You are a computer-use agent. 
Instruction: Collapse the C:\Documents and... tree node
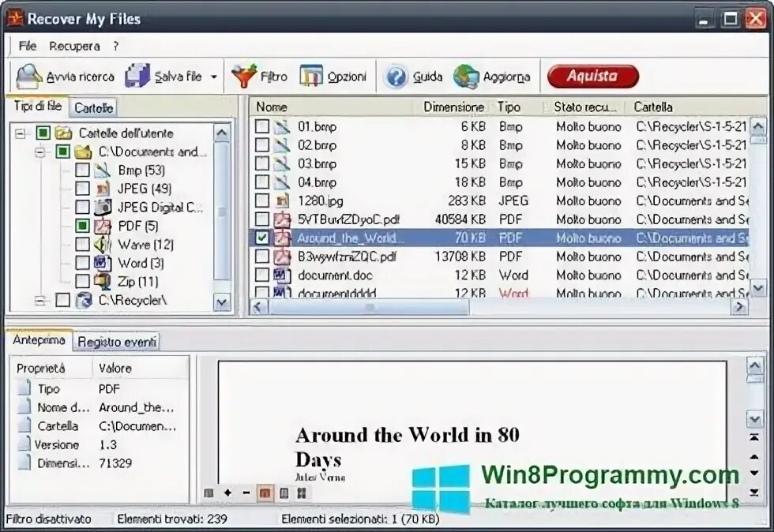pyautogui.click(x=40, y=152)
